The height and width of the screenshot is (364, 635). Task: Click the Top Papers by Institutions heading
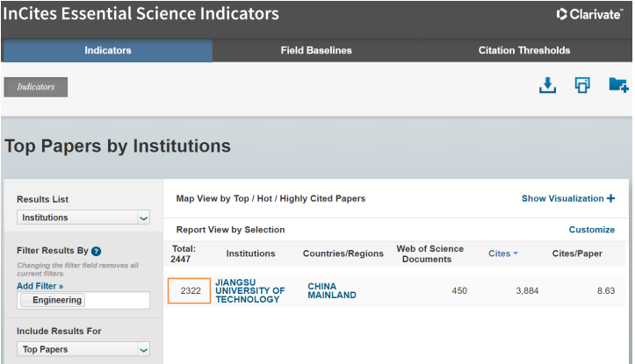click(118, 146)
